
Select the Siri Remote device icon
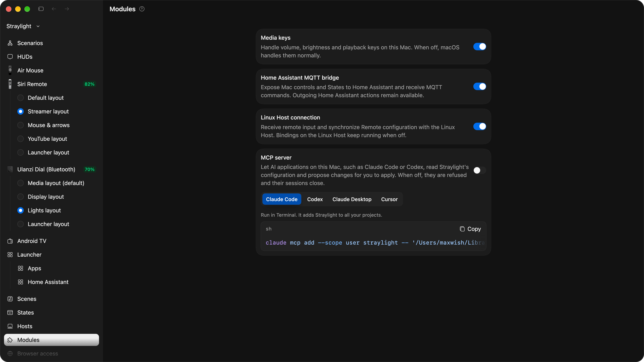tap(10, 84)
